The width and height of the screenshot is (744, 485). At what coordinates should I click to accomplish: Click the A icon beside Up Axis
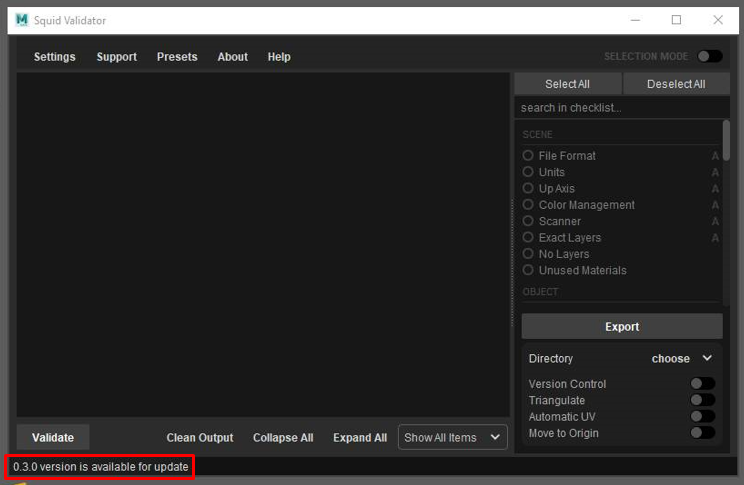point(715,189)
